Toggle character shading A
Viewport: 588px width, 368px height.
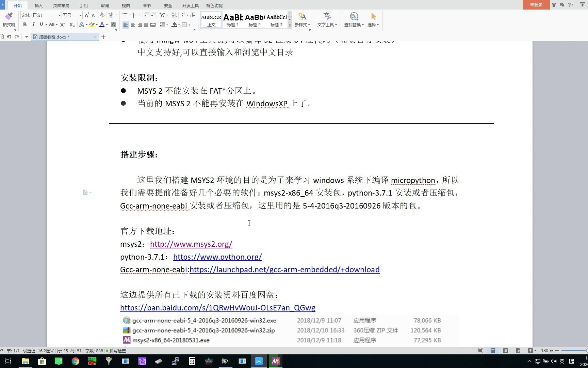[113, 25]
